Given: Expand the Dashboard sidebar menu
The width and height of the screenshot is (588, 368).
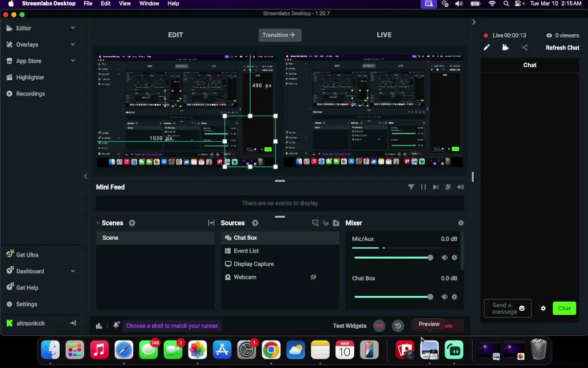Looking at the screenshot, I should (73, 271).
